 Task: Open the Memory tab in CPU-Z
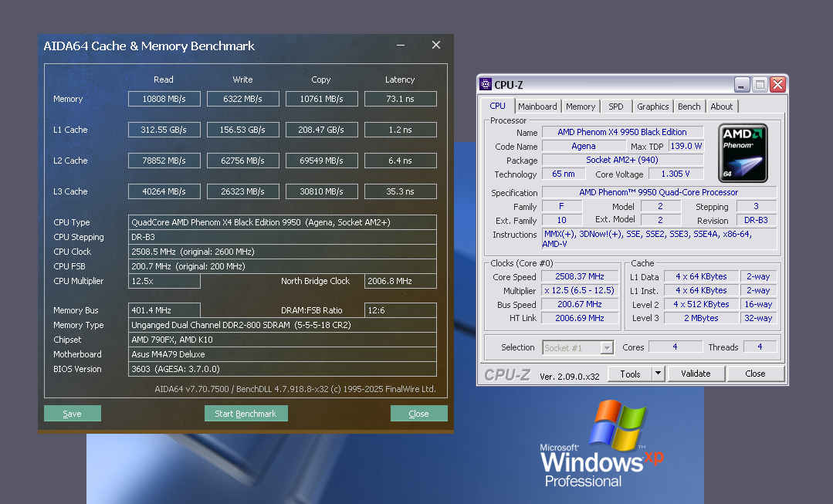(x=581, y=107)
